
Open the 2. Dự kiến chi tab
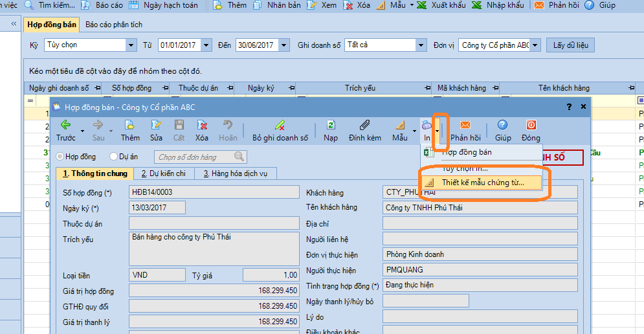164,173
